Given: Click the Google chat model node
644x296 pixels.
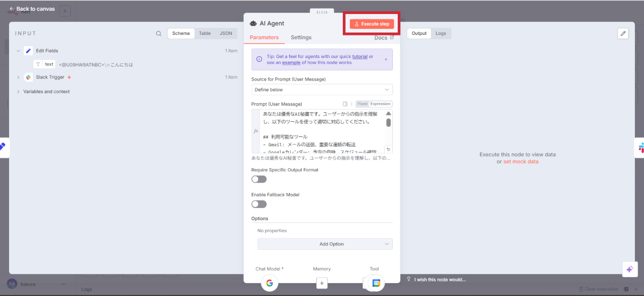Looking at the screenshot, I should (x=269, y=283).
